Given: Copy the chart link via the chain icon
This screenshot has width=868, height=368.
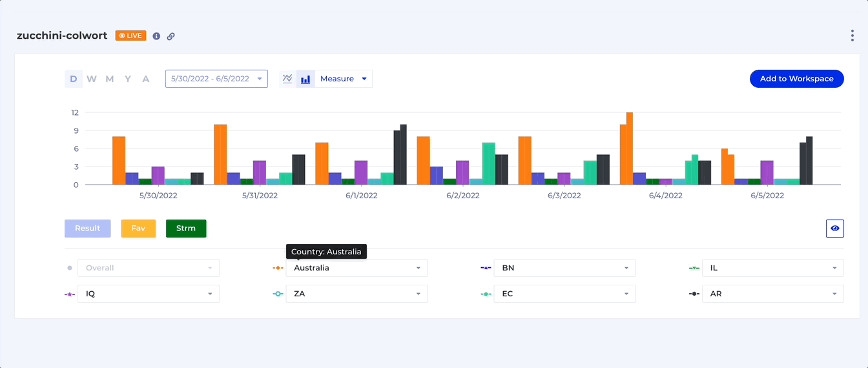Looking at the screenshot, I should tap(171, 36).
